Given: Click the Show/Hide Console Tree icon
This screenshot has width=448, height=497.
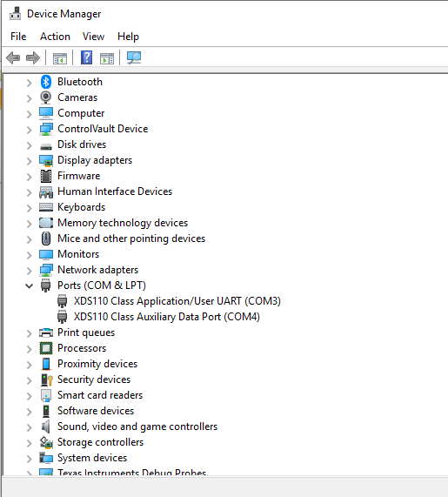Looking at the screenshot, I should tap(60, 58).
